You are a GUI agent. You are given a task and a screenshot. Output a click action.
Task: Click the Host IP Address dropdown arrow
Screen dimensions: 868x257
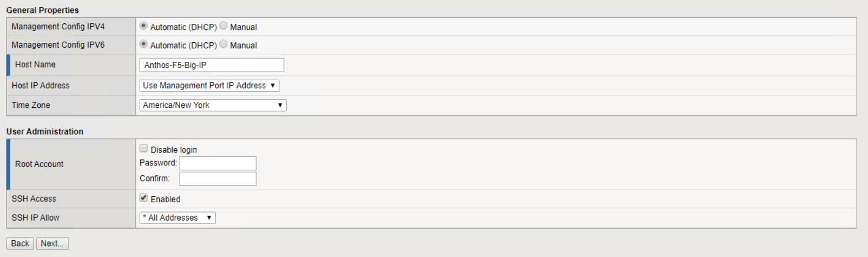273,86
